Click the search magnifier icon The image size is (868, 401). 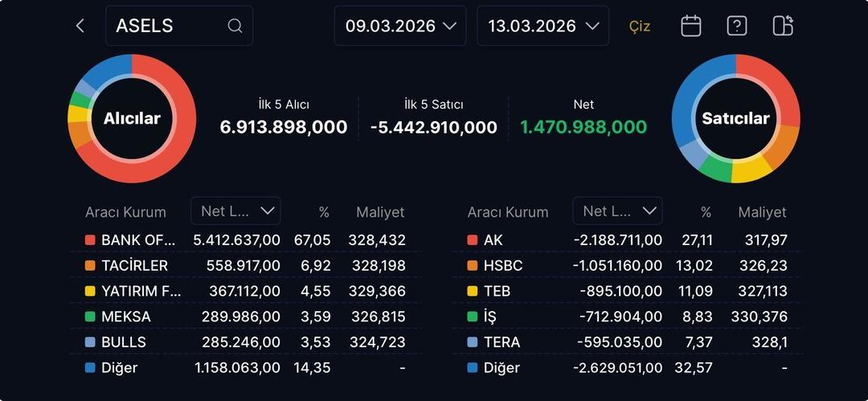[235, 26]
